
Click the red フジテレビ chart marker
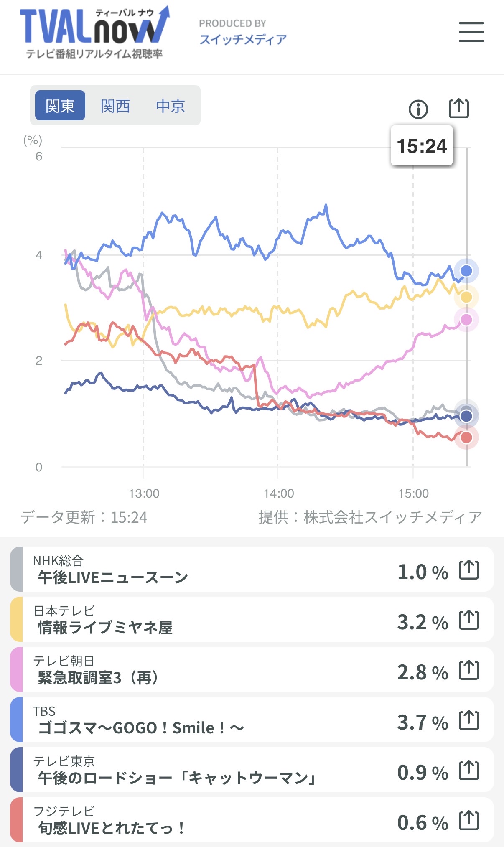click(x=466, y=437)
